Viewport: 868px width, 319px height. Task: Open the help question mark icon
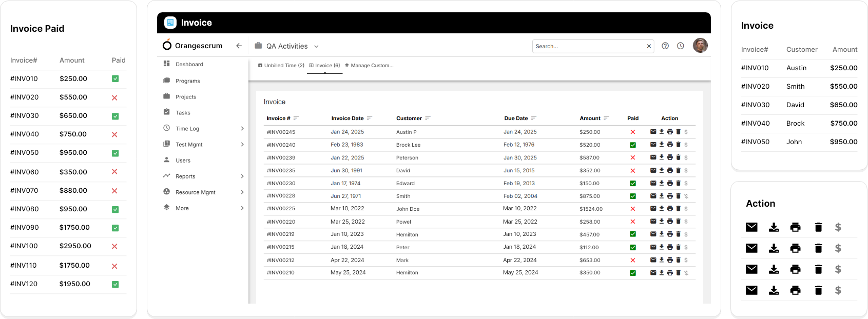click(665, 46)
